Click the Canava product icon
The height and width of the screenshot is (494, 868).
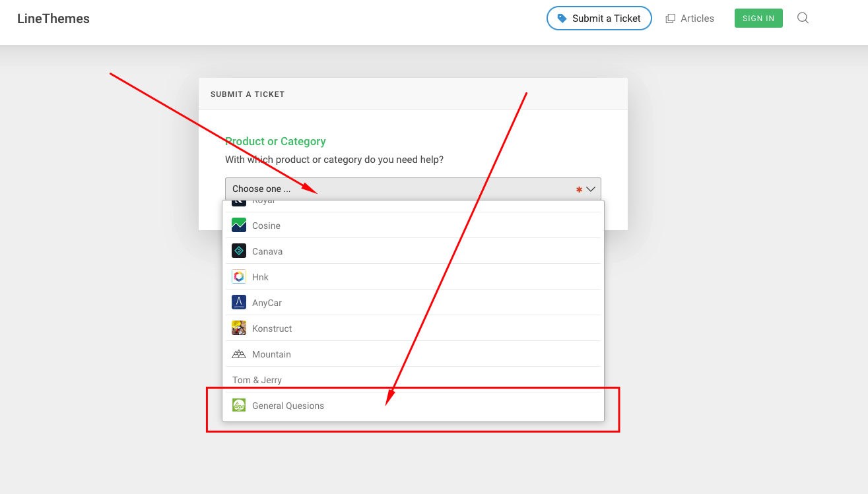[239, 251]
